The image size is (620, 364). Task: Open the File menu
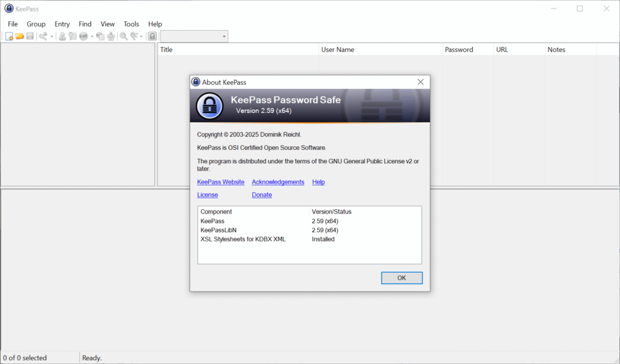(x=13, y=24)
